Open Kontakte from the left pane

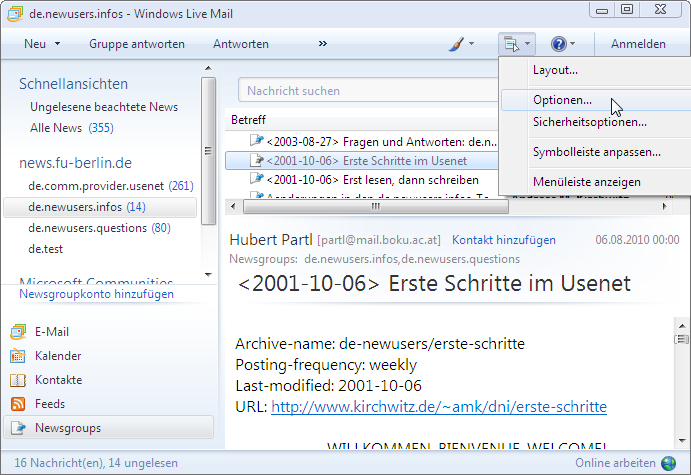click(58, 380)
